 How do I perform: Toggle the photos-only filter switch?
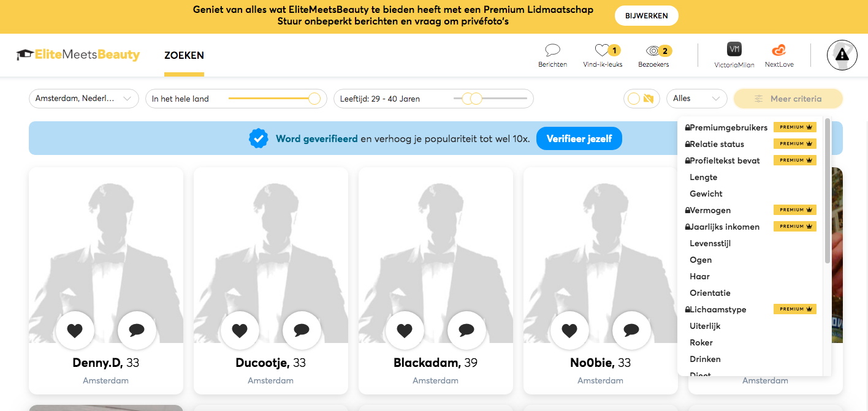pyautogui.click(x=641, y=99)
